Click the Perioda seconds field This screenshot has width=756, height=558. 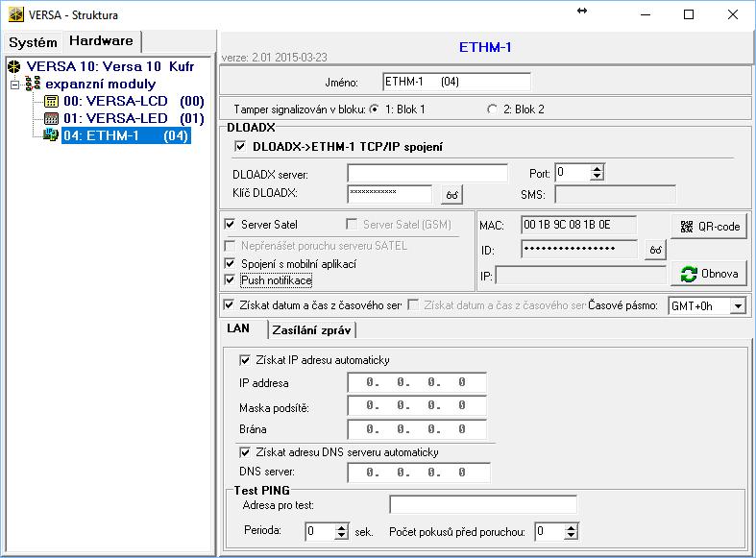tap(320, 531)
